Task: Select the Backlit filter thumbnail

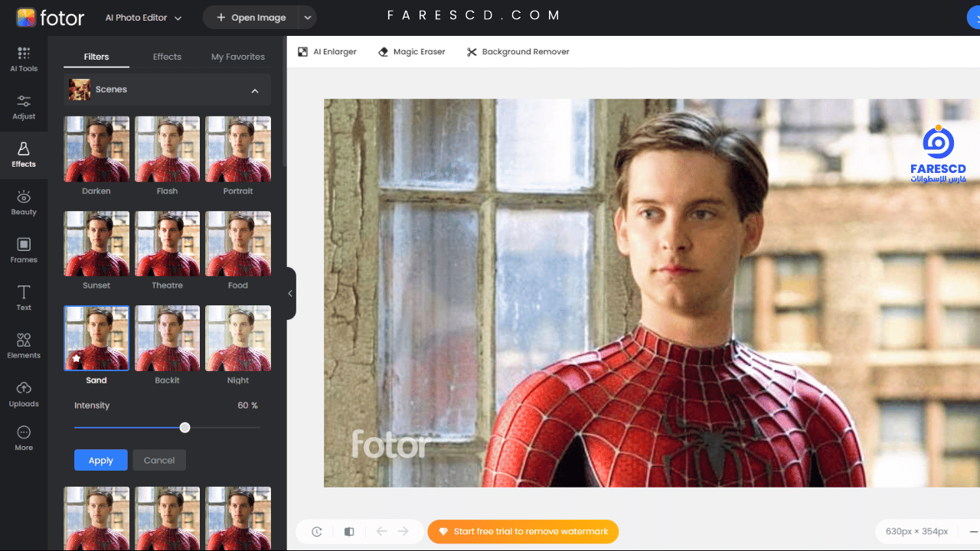Action: (x=167, y=338)
